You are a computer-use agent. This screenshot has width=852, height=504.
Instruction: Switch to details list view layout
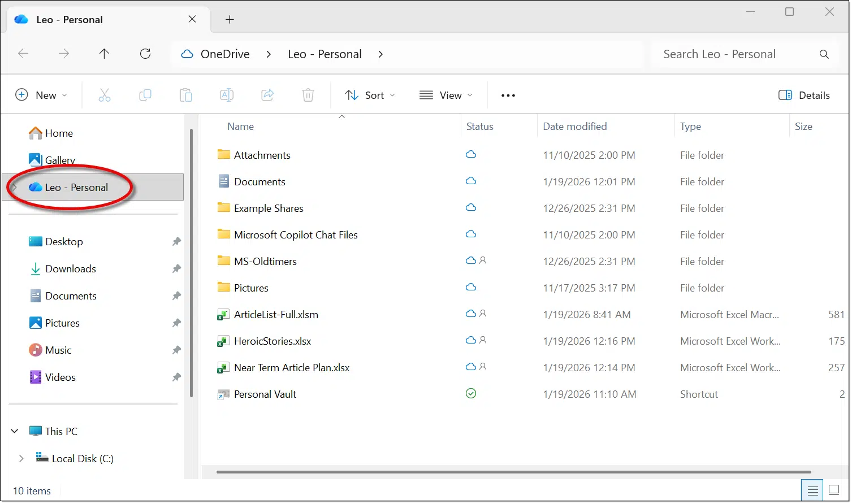click(812, 489)
